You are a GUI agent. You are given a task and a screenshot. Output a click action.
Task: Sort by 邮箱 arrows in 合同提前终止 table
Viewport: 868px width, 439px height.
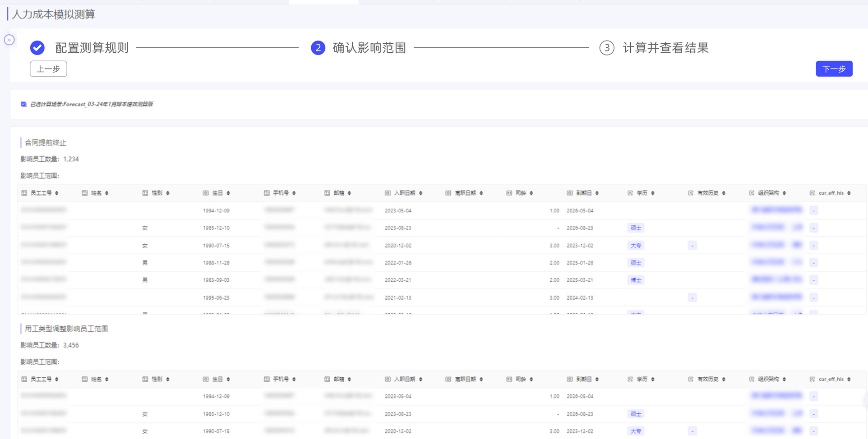click(350, 193)
